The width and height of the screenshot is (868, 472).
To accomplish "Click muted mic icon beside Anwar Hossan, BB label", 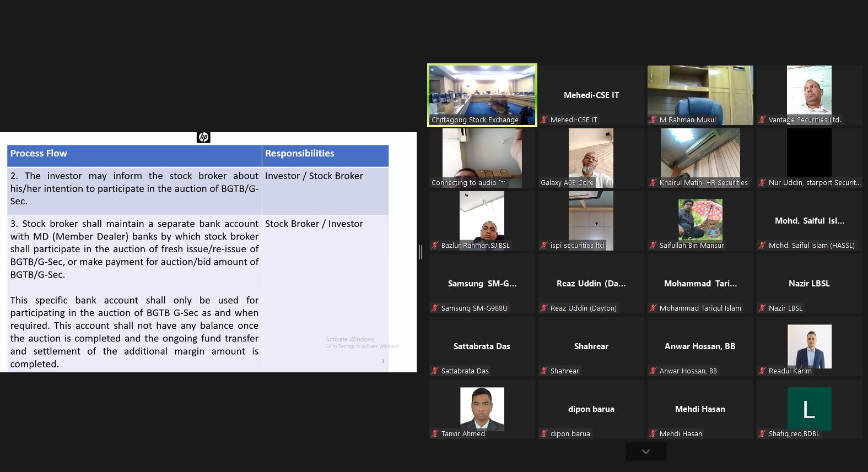I will click(654, 371).
